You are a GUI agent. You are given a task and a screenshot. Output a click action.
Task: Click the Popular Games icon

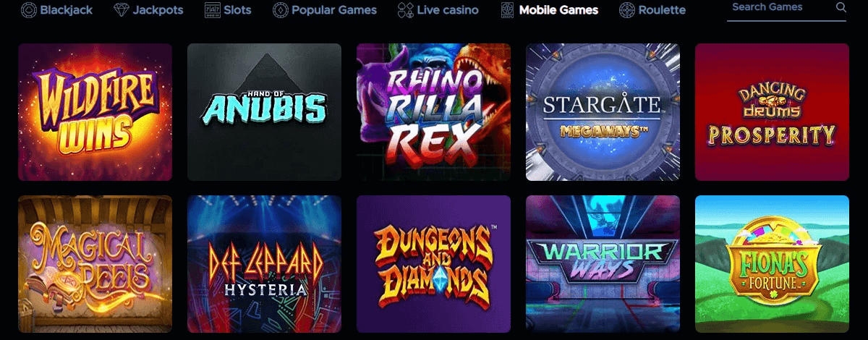pos(281,10)
